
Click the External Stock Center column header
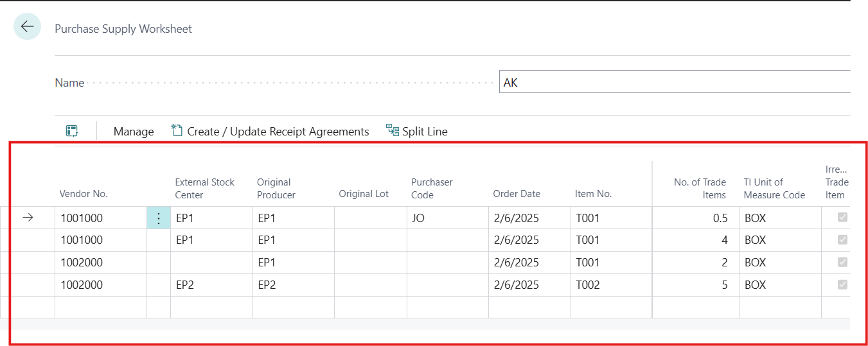point(205,188)
